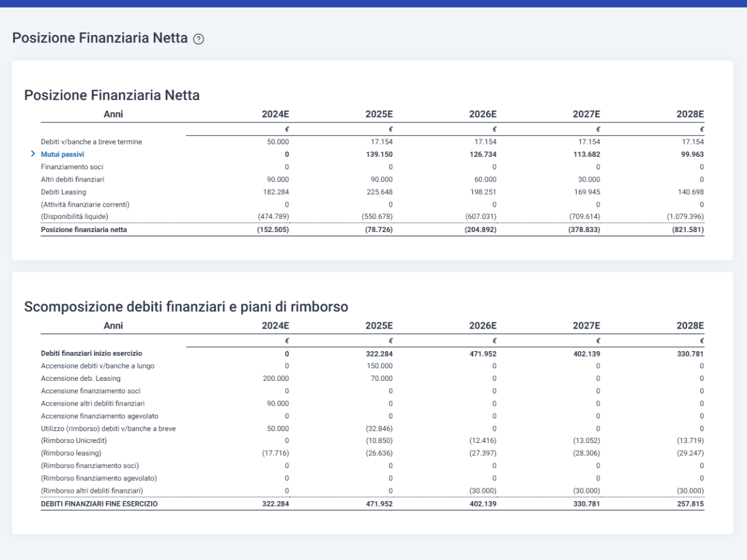Click the value 113.682 for Mutui passivi
The image size is (747, 560).
click(586, 154)
